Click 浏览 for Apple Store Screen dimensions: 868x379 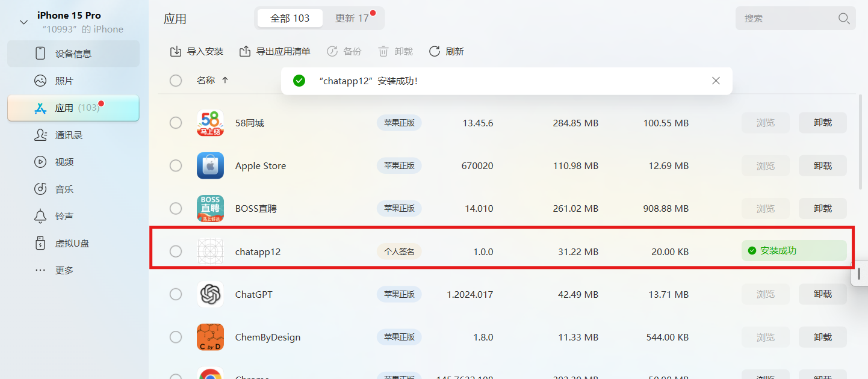pos(765,165)
